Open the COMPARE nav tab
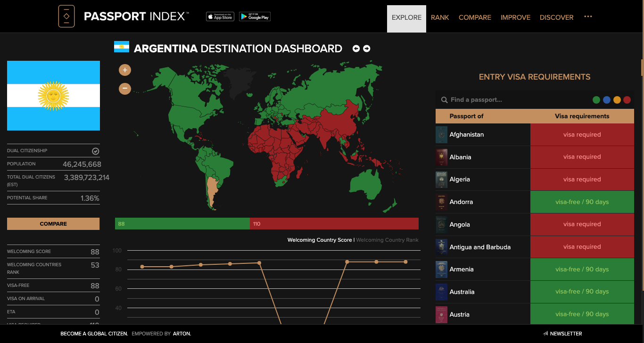This screenshot has width=644, height=343. [475, 17]
